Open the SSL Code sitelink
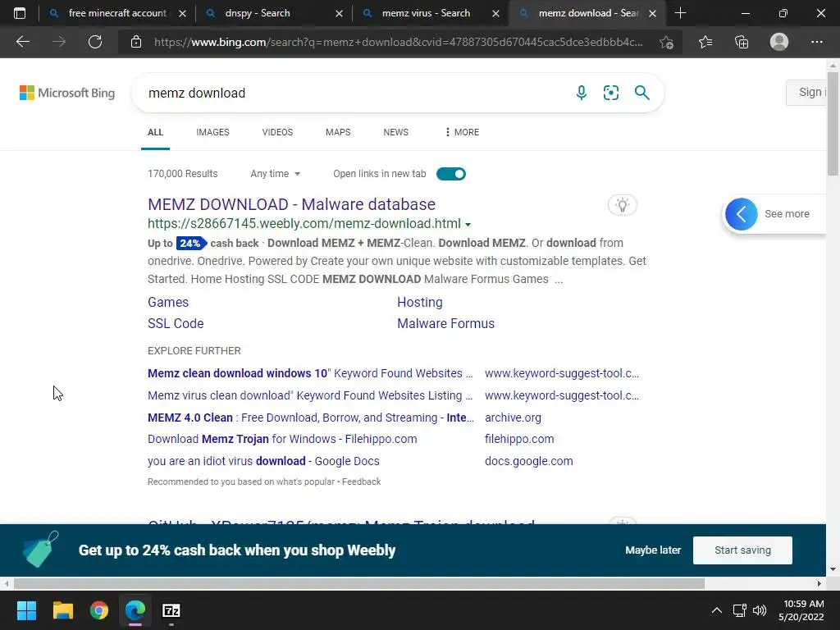The height and width of the screenshot is (630, 840). pyautogui.click(x=176, y=323)
